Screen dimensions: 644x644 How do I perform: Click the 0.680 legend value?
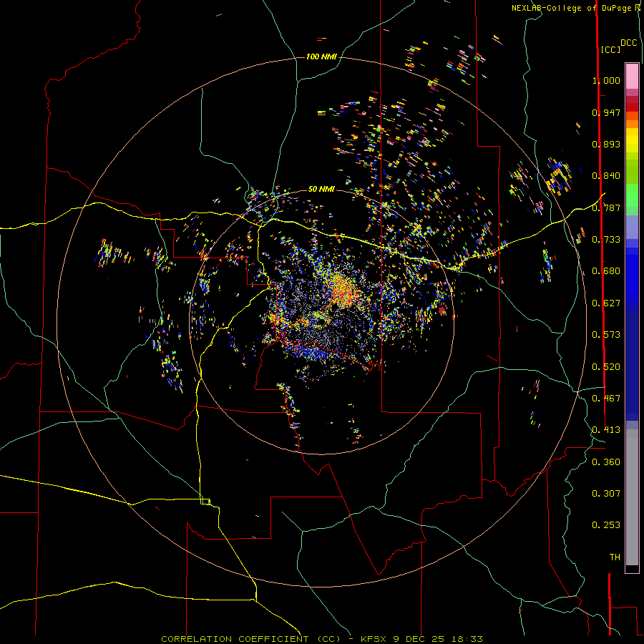(x=606, y=271)
